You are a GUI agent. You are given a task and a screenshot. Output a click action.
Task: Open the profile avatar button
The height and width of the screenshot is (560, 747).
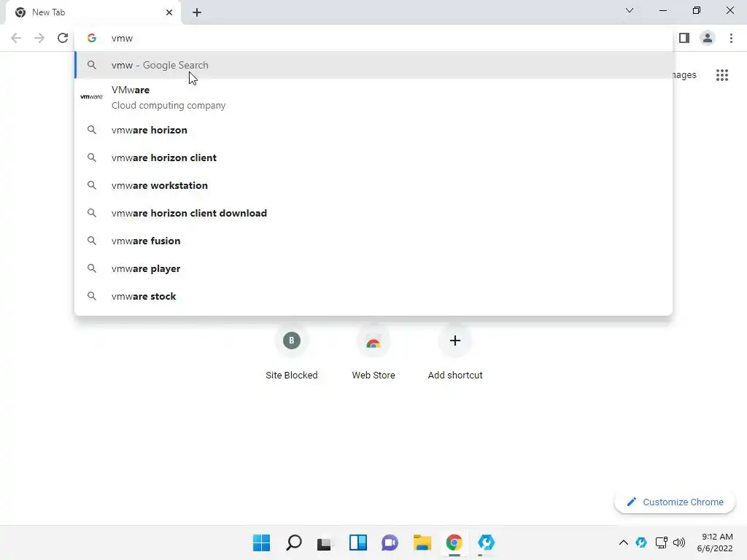(708, 38)
